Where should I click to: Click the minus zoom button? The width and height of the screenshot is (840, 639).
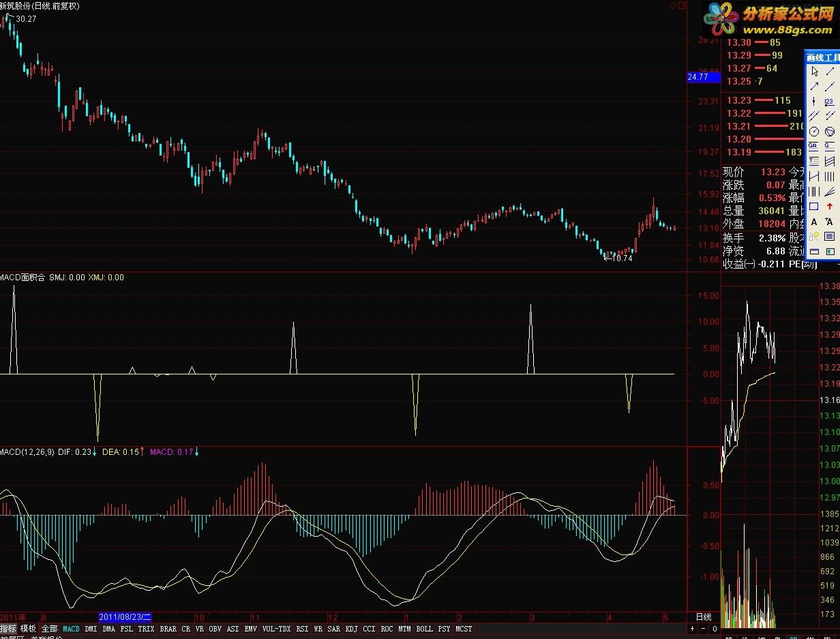pos(703,629)
